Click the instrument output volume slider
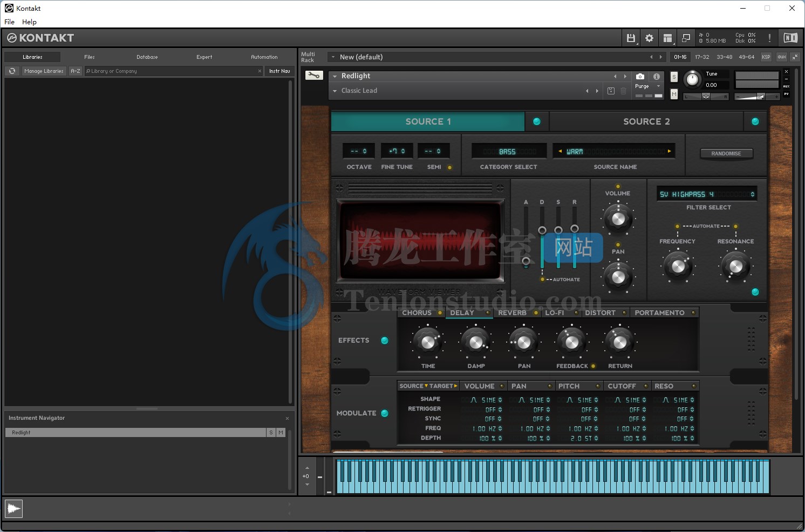This screenshot has width=805, height=532. tap(757, 97)
